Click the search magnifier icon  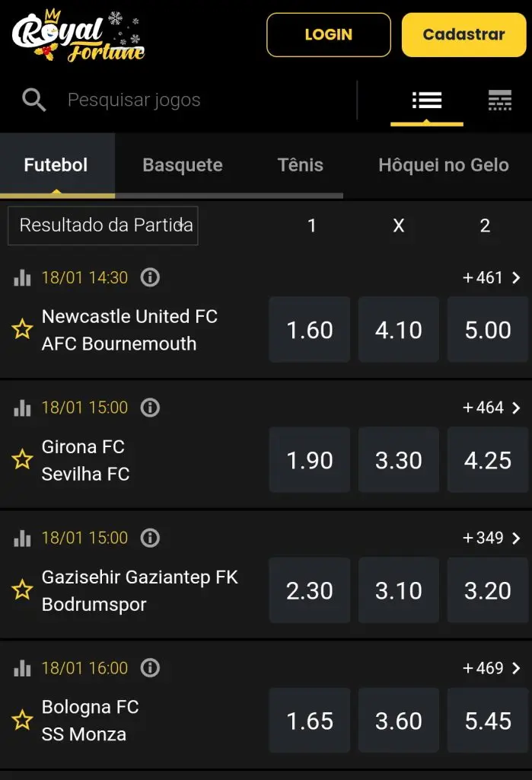point(32,100)
